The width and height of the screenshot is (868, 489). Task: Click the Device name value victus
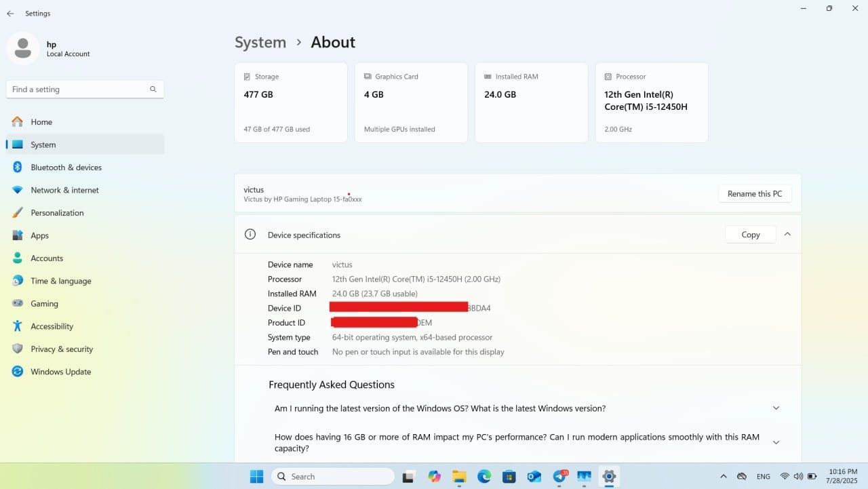tap(342, 265)
